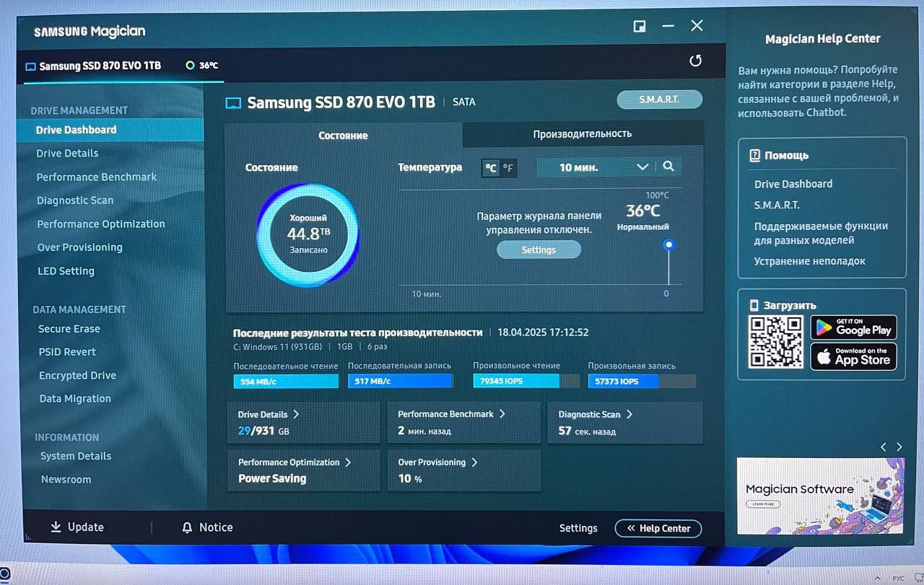Click the random read 79345 IOPS bar

(x=526, y=381)
